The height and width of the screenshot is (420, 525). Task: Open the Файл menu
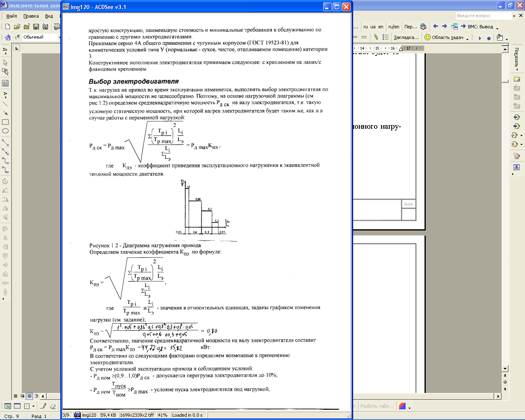11,16
